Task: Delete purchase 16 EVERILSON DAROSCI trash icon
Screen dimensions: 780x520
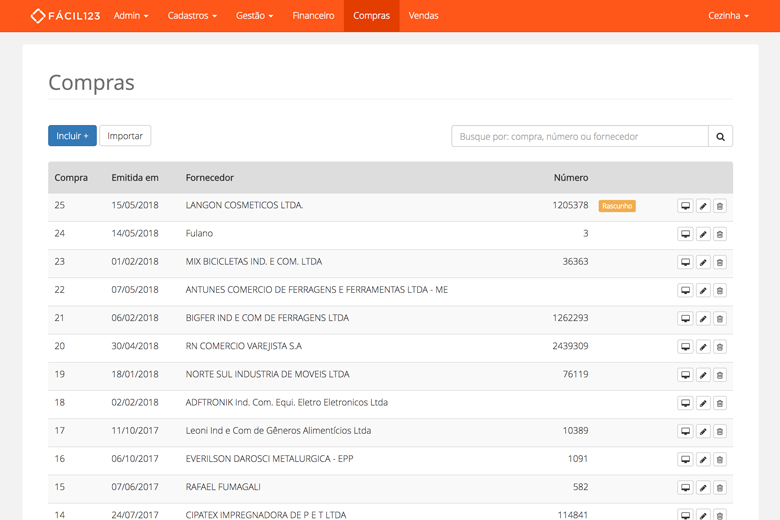Action: [x=720, y=459]
